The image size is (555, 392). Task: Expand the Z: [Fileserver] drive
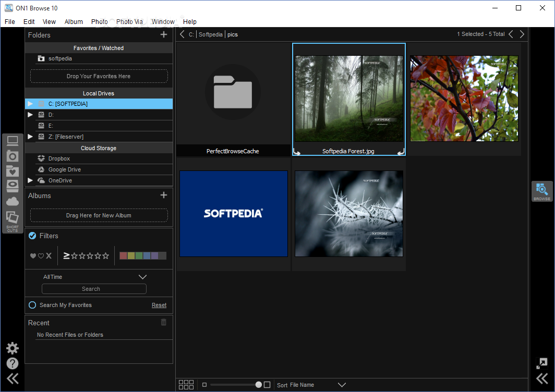pyautogui.click(x=30, y=137)
